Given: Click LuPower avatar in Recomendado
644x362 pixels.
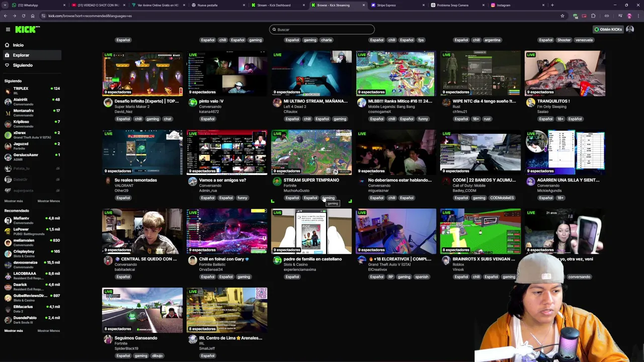Looking at the screenshot, I should tap(8, 231).
